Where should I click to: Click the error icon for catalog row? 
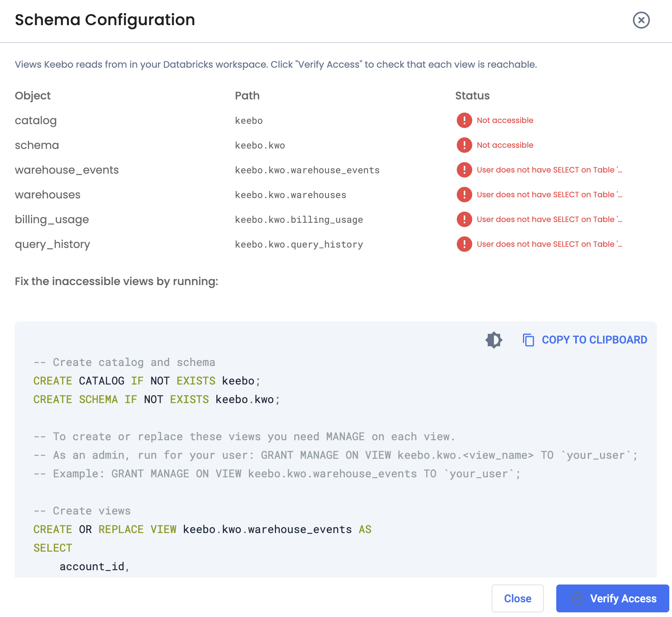click(464, 120)
